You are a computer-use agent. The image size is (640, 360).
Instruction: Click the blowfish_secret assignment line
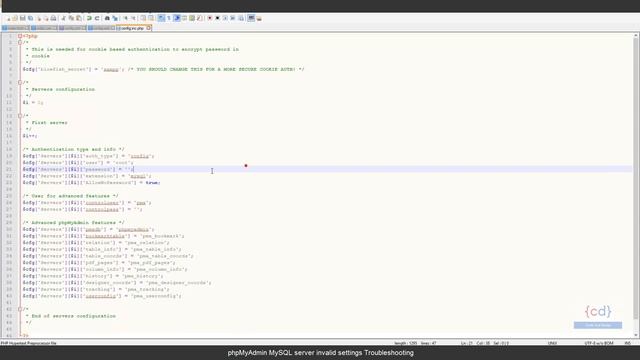click(163, 69)
